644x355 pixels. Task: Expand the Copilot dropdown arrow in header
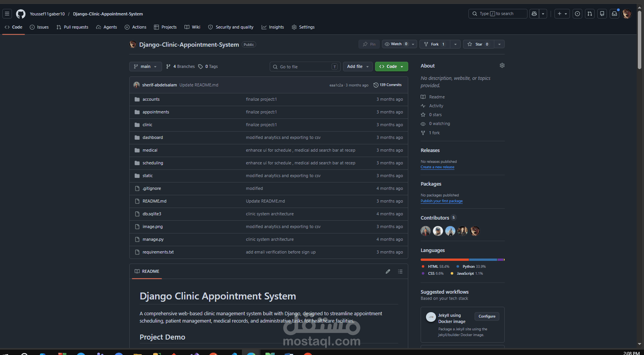(543, 14)
